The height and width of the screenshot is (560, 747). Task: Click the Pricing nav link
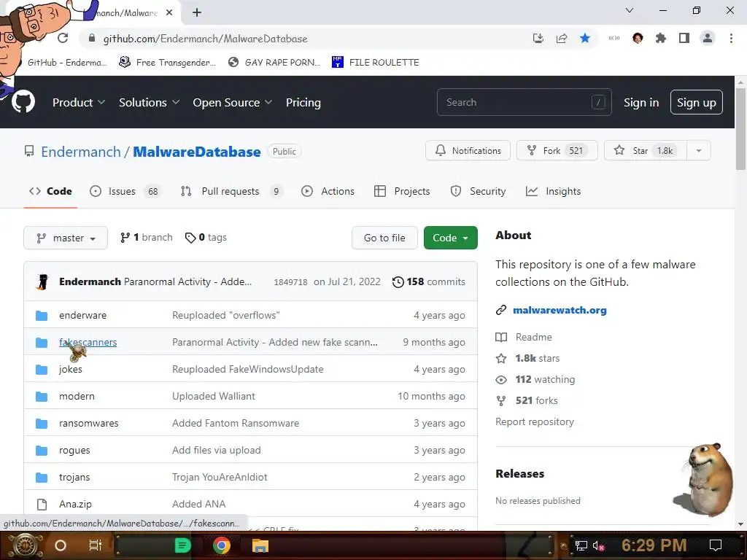tap(303, 102)
